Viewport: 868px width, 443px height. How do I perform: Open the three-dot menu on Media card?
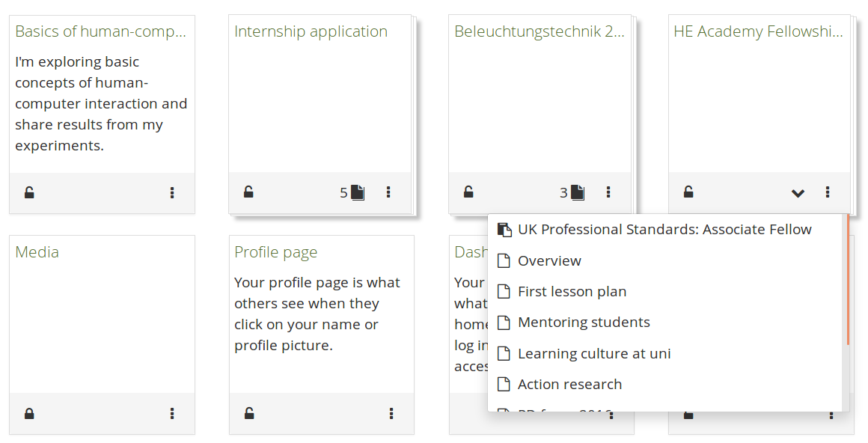[x=172, y=413]
